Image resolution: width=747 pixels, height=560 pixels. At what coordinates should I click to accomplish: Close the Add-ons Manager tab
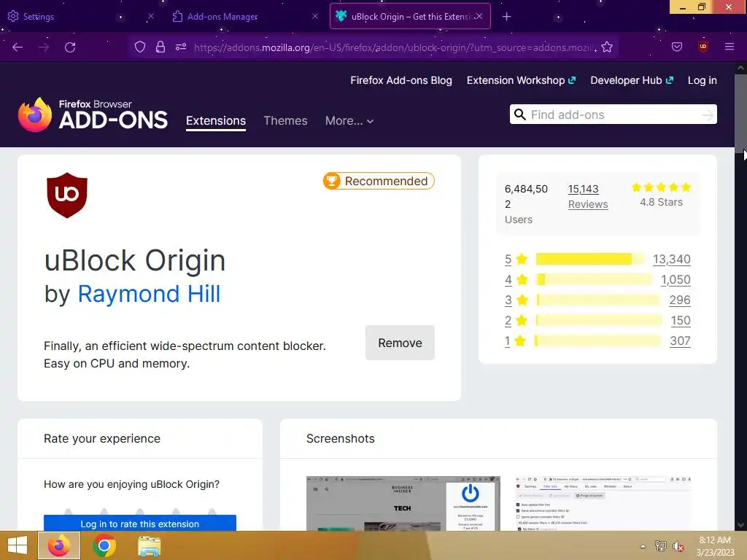coord(315,16)
